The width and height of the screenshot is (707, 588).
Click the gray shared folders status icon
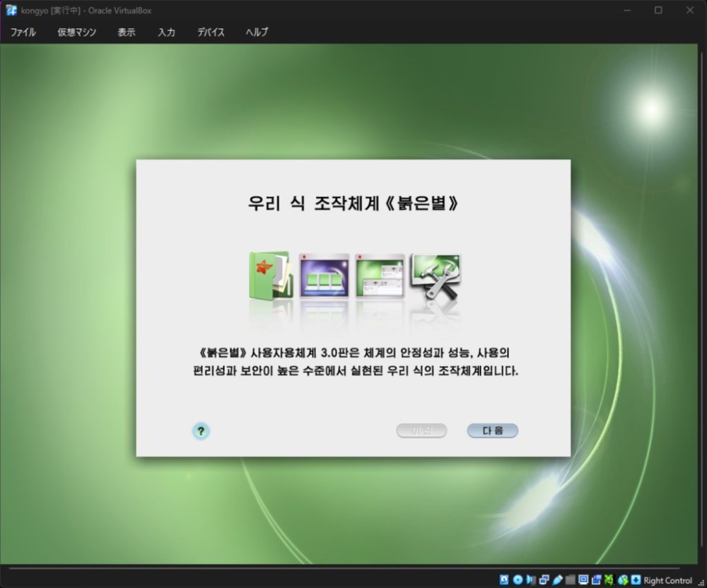[571, 580]
